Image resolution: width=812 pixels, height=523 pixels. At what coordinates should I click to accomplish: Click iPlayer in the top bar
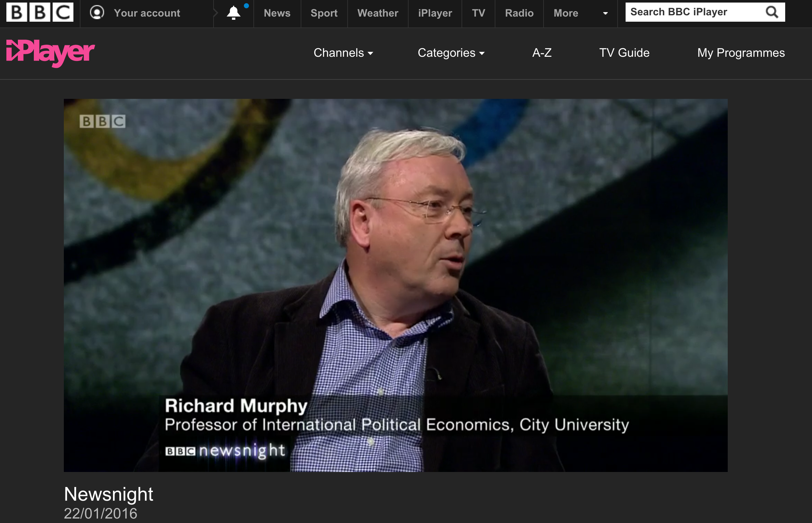tap(435, 13)
